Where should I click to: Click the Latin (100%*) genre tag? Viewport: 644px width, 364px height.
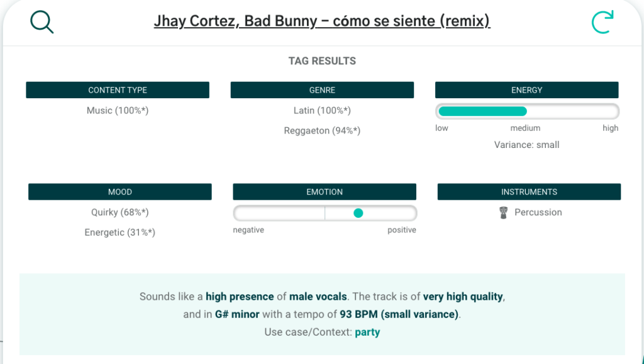click(x=322, y=110)
